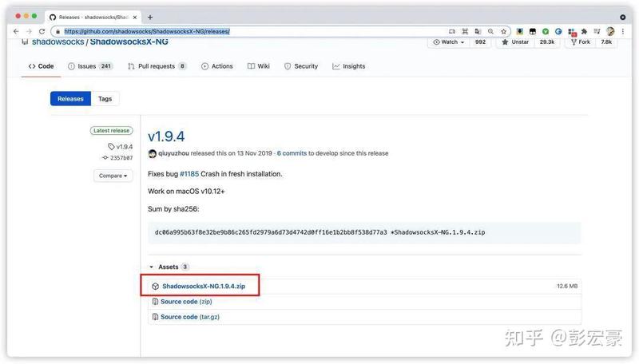The width and height of the screenshot is (639, 364).
Task: Download ShadowsocksX-NG.1.9.4.zip
Action: click(x=204, y=287)
